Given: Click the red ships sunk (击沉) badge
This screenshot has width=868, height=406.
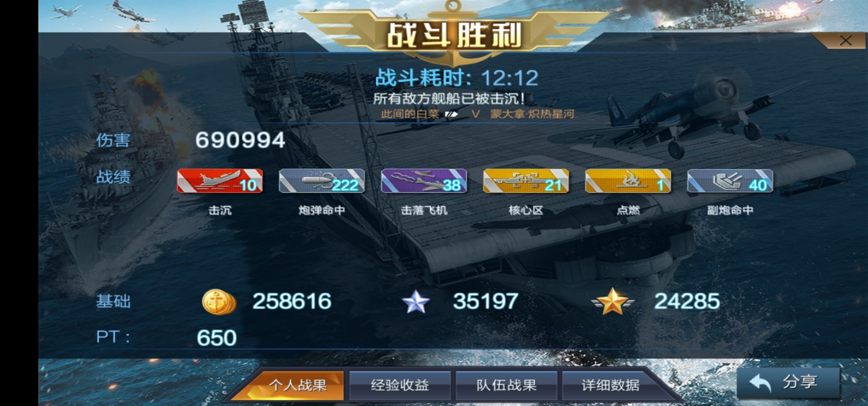Looking at the screenshot, I should pyautogui.click(x=220, y=181).
